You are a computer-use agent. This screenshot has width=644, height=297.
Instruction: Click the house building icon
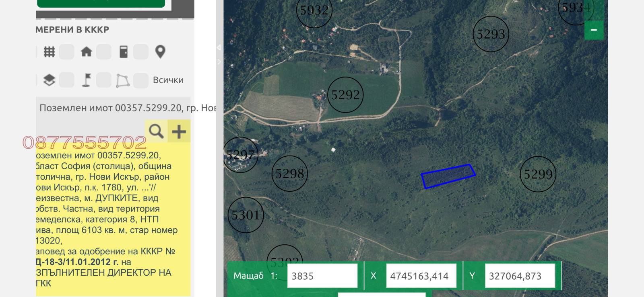pos(86,52)
